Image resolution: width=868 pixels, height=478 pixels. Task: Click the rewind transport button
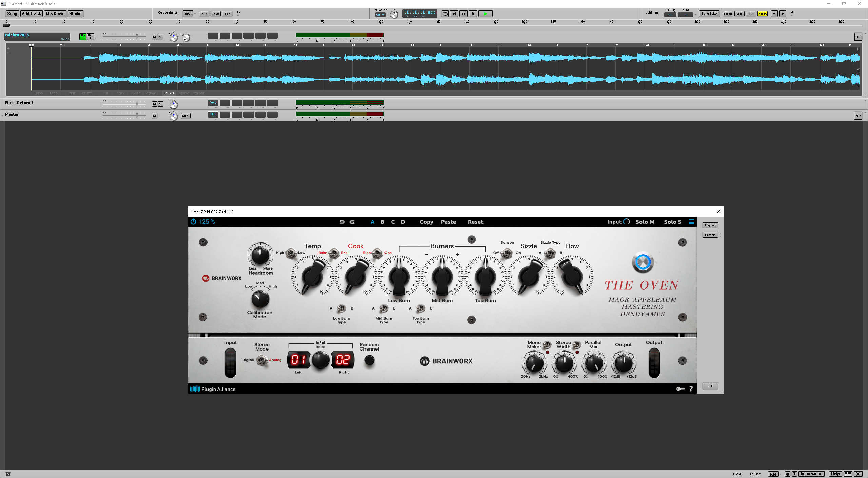point(454,14)
